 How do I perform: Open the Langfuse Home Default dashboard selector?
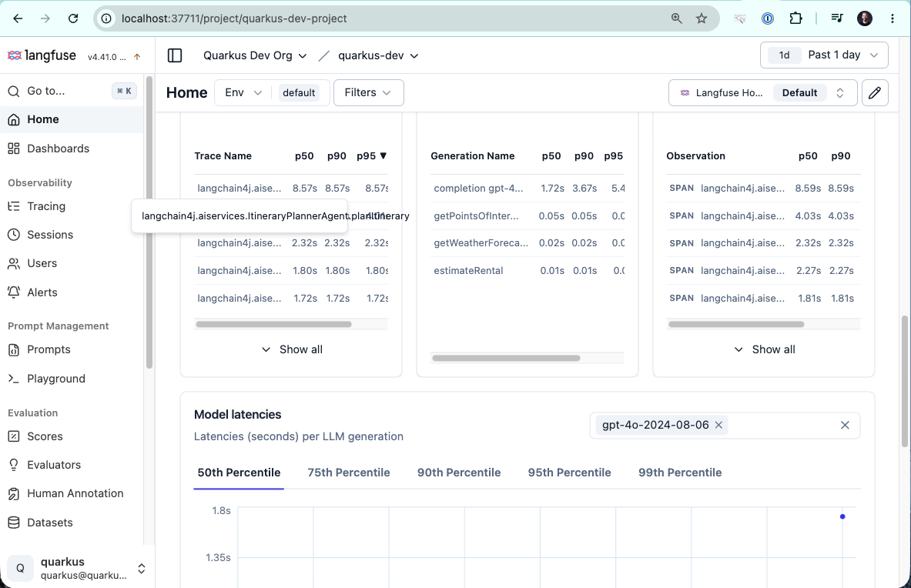pyautogui.click(x=763, y=93)
